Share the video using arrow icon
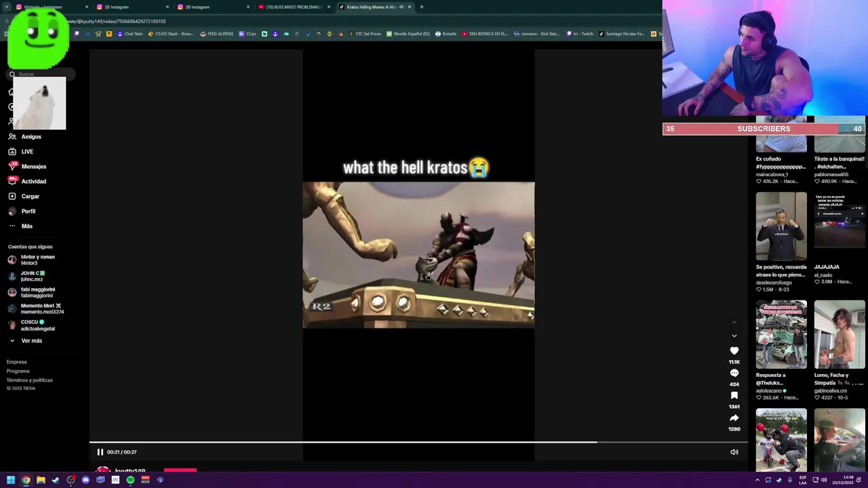The image size is (868, 488). (734, 418)
